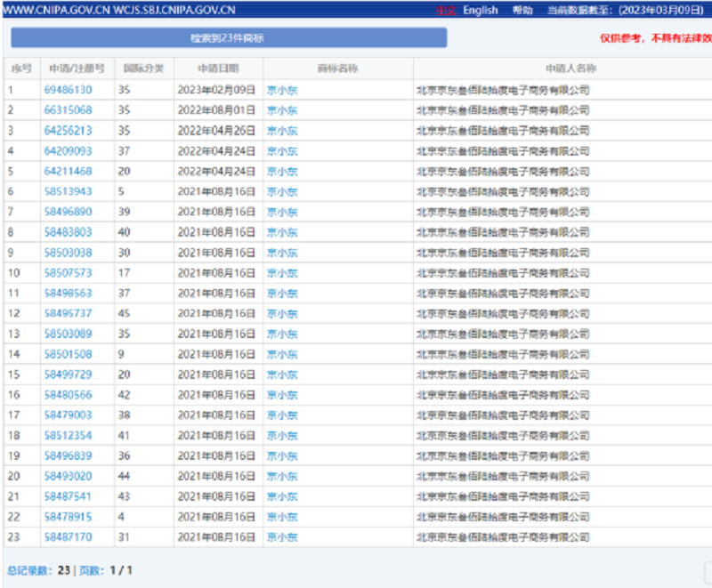Screen dimensions: 712x588
Task: Open registration number 58503089 link
Action: click(69, 334)
